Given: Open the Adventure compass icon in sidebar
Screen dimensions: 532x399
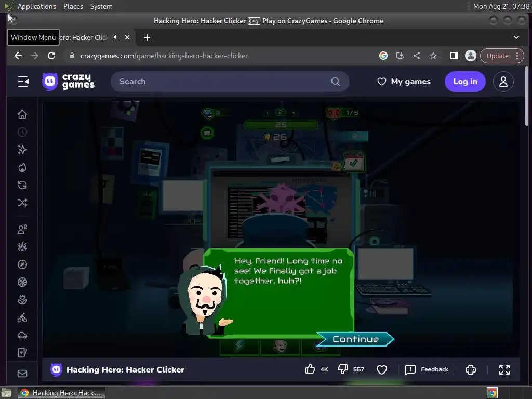Looking at the screenshot, I should coord(22,264).
